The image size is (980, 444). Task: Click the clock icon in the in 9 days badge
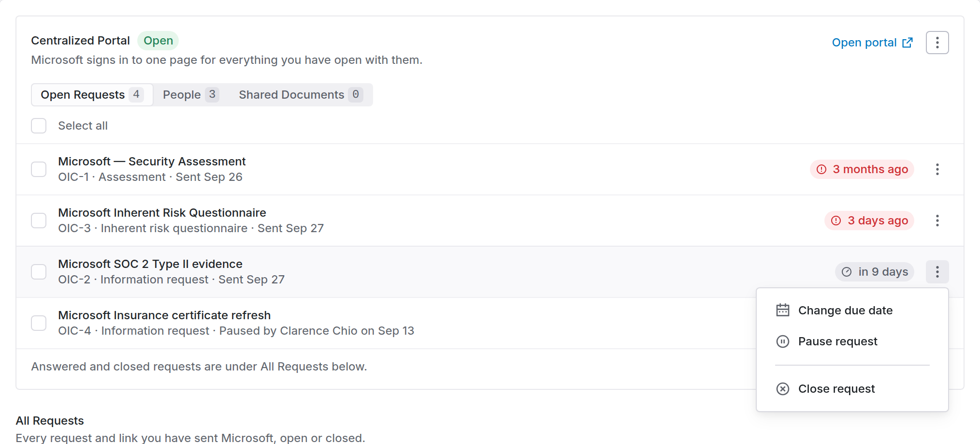click(x=847, y=272)
